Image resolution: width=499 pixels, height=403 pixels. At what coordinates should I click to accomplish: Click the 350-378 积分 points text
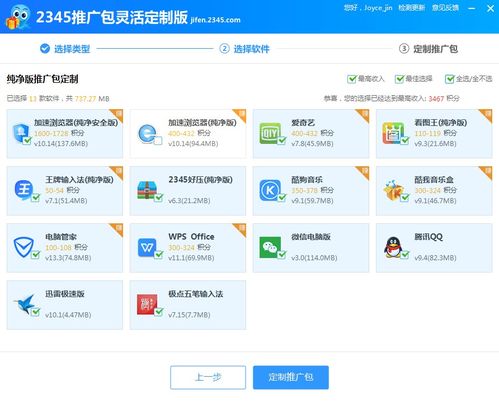312,190
